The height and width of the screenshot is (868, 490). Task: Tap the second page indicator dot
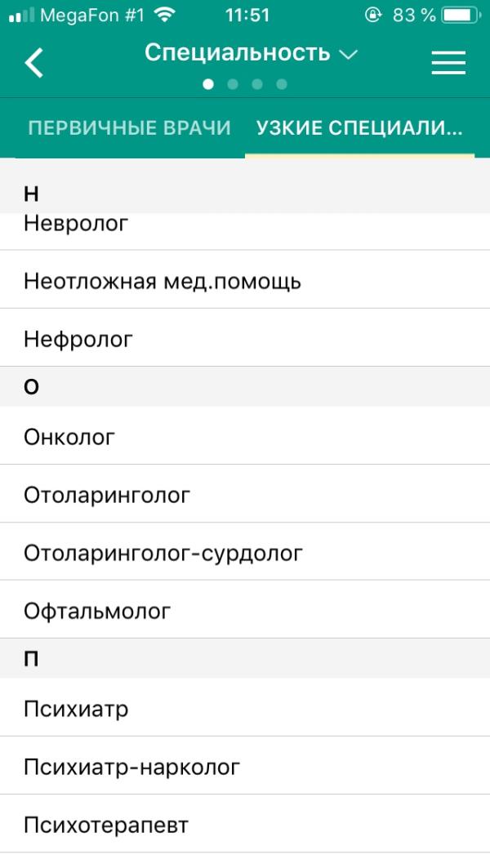(x=233, y=84)
